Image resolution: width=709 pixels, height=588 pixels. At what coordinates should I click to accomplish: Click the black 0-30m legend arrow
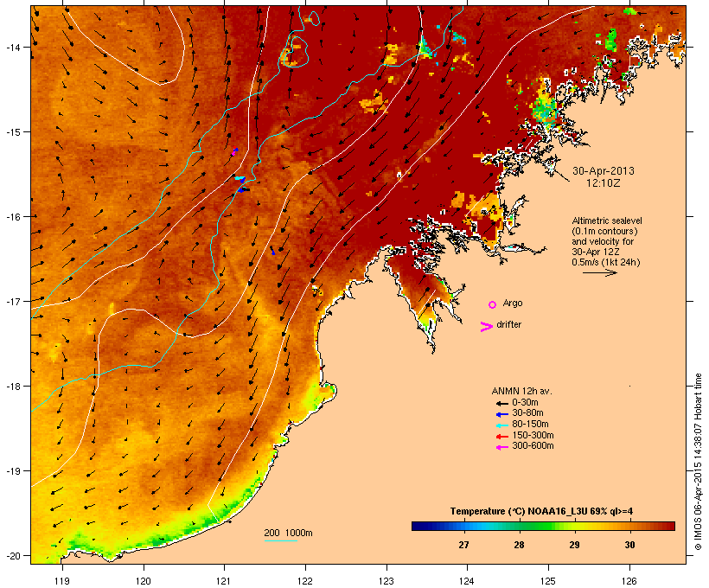(501, 403)
